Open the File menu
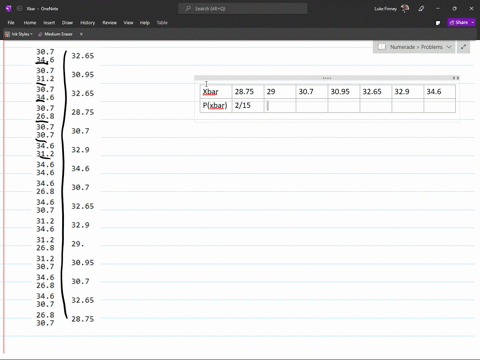This screenshot has height=360, width=480. tap(11, 23)
